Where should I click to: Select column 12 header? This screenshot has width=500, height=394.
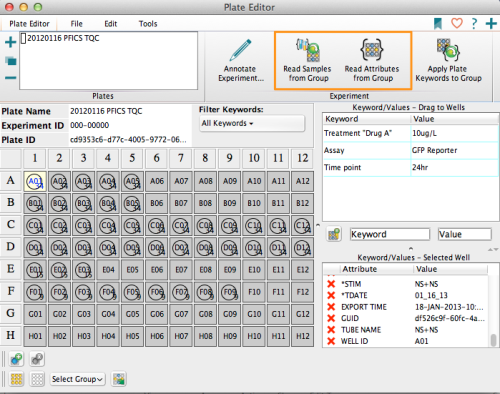pyautogui.click(x=302, y=158)
